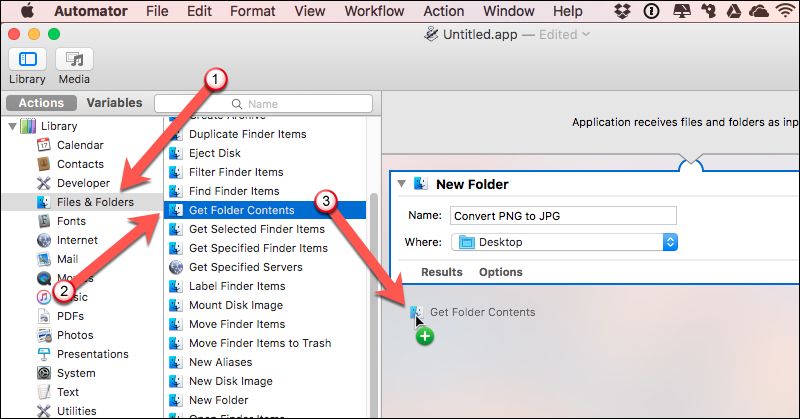Select the Calendar category icon
The width and height of the screenshot is (800, 419).
tap(44, 145)
